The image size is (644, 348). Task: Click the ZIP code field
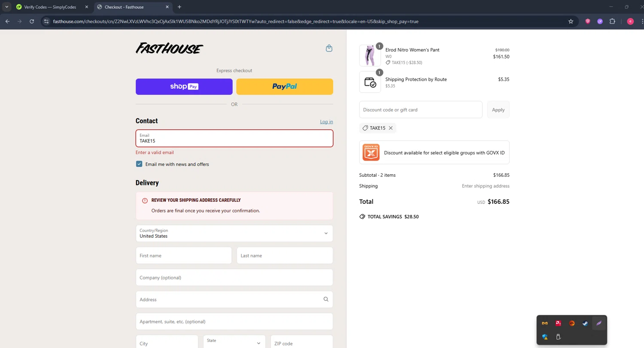[x=302, y=343]
